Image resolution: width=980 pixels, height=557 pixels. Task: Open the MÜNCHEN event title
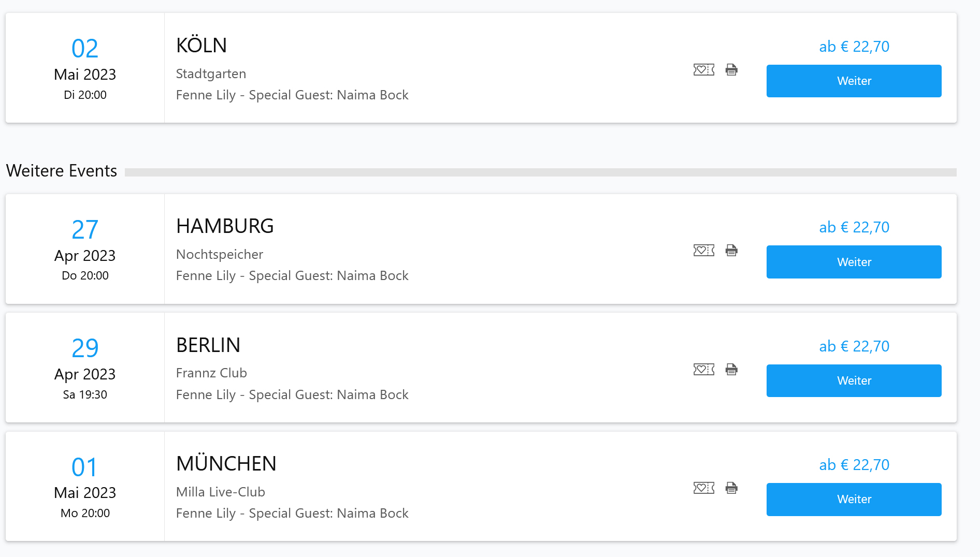pos(226,464)
